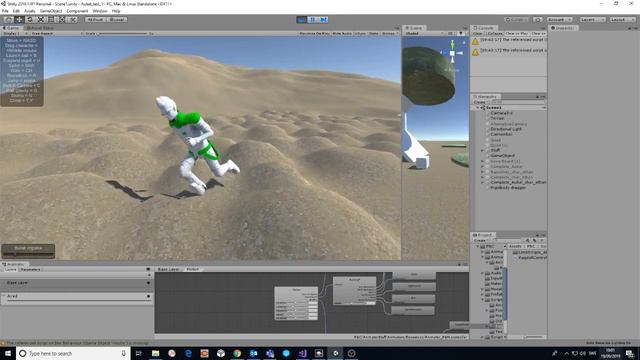Select the Hierarchy tab
This screenshot has width=640, height=360.
[486, 97]
